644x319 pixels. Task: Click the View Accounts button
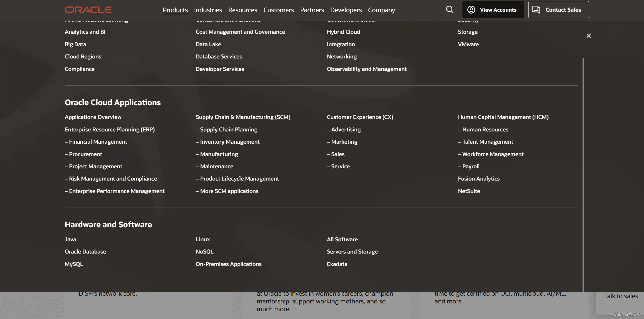coord(493,10)
